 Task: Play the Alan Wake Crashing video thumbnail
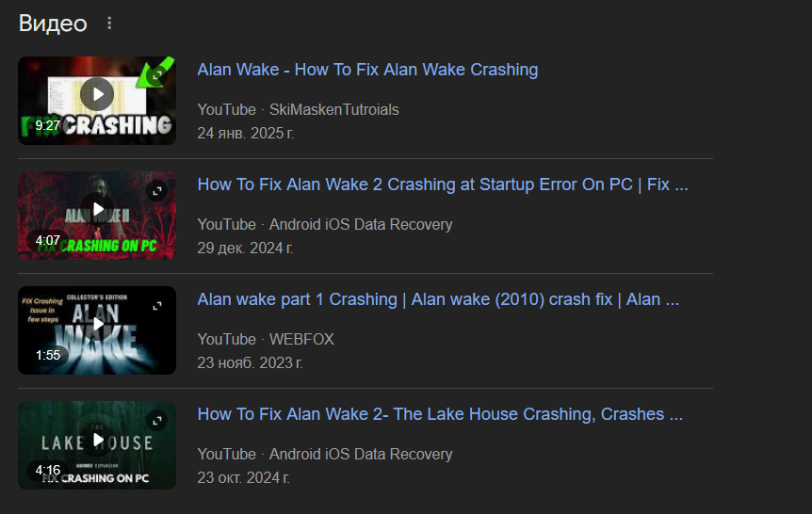click(x=97, y=94)
